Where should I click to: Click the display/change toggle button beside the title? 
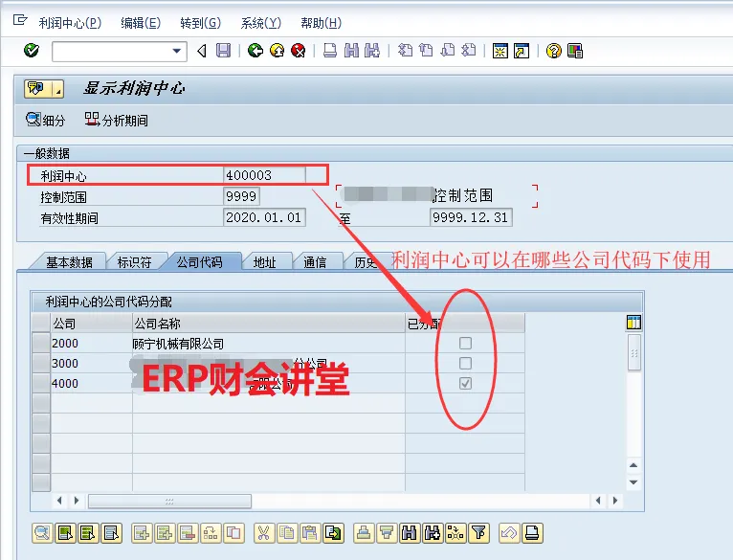pyautogui.click(x=44, y=88)
